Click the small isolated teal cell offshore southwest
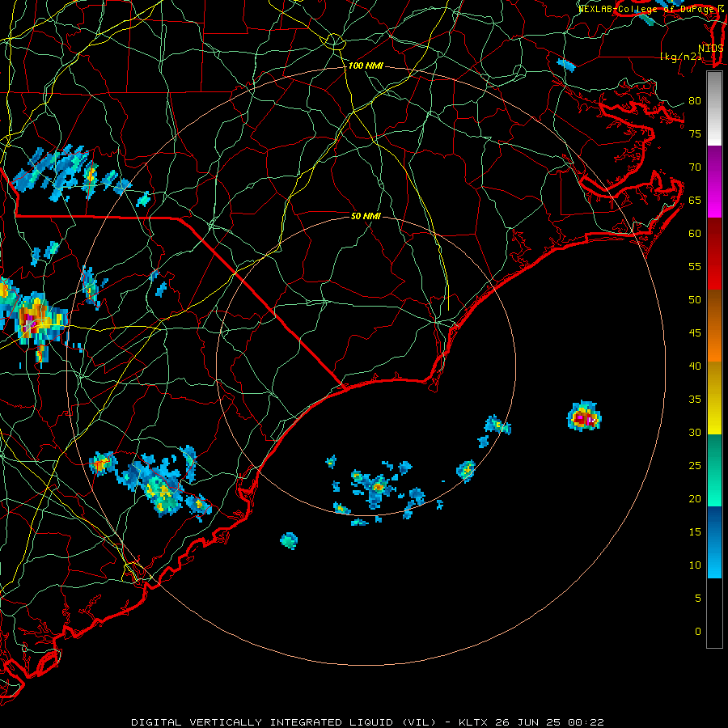Screen dimensions: 728x728 (289, 540)
